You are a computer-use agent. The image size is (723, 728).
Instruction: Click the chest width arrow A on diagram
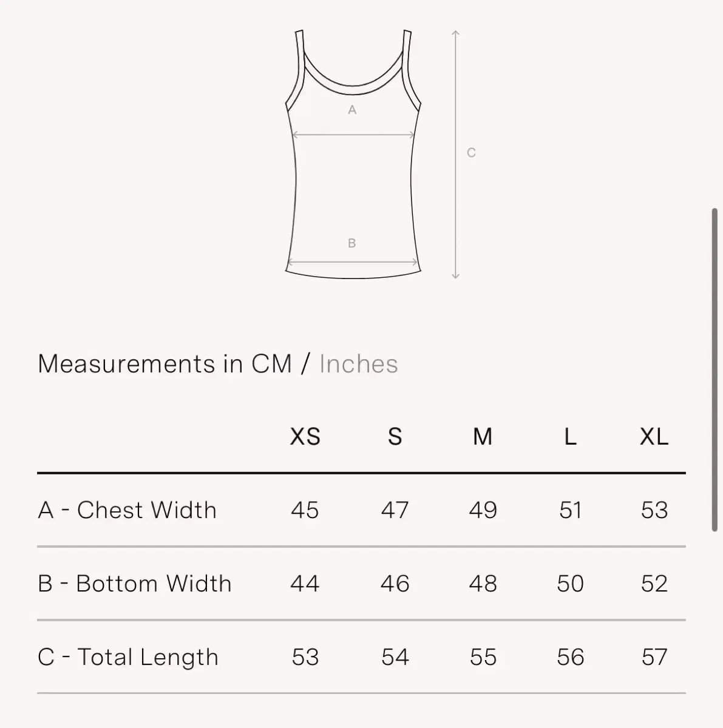[x=353, y=135]
